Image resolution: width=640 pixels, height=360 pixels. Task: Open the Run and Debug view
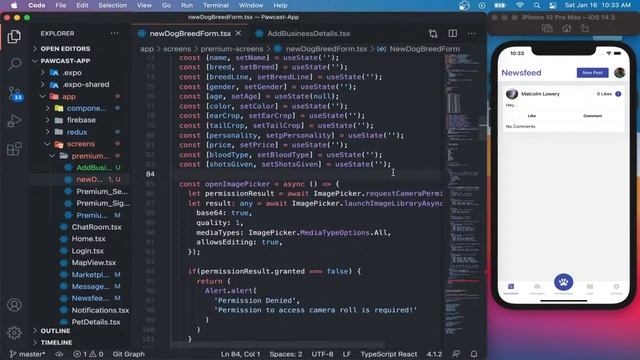(14, 121)
